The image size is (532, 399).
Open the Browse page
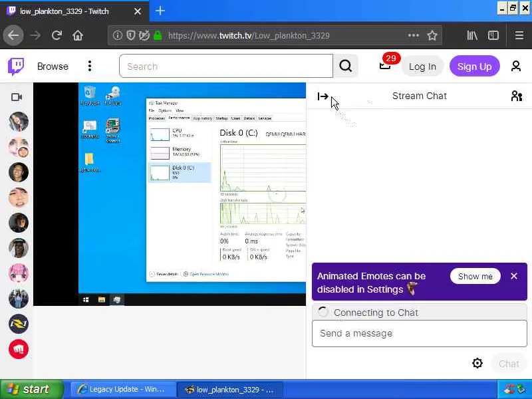53,66
